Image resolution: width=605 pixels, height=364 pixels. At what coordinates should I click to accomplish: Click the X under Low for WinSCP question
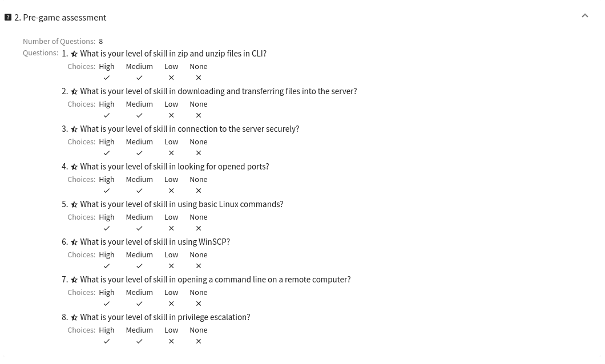coord(171,266)
